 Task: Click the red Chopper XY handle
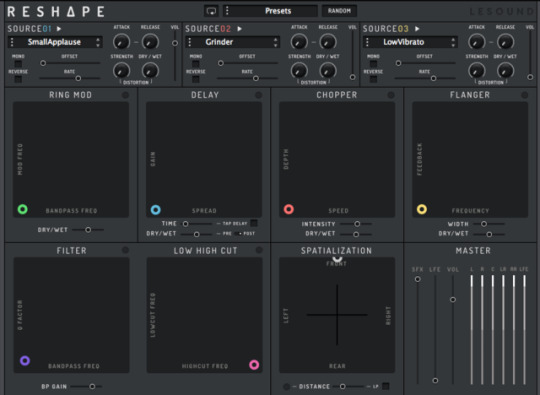click(289, 209)
